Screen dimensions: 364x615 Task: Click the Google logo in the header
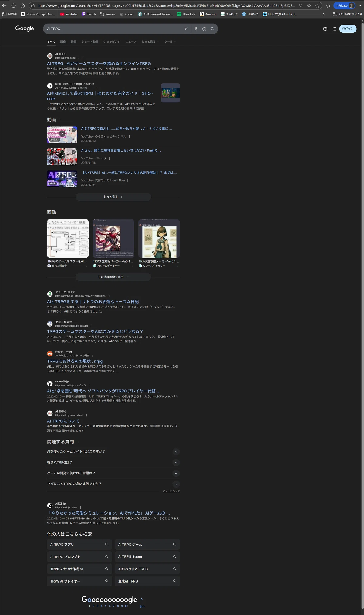[x=25, y=29]
